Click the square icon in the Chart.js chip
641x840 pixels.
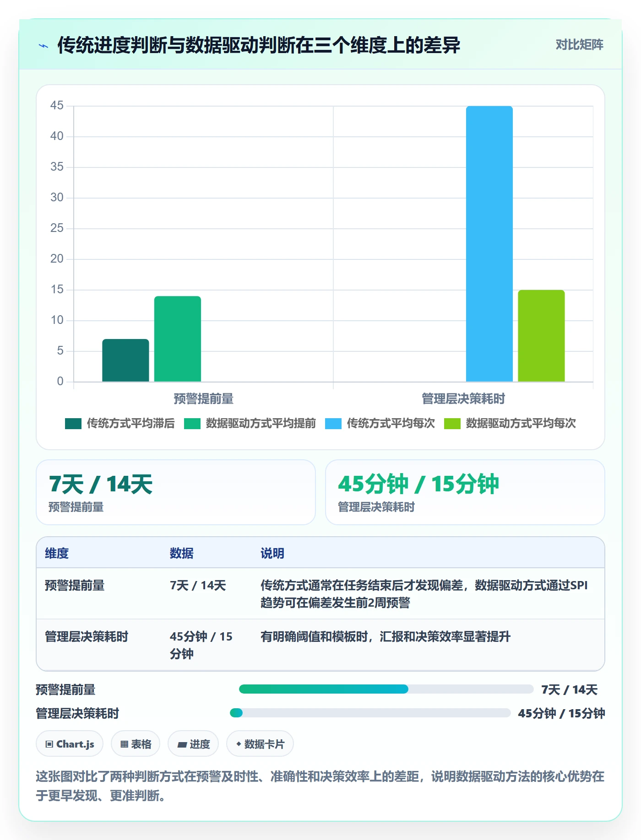pos(49,744)
